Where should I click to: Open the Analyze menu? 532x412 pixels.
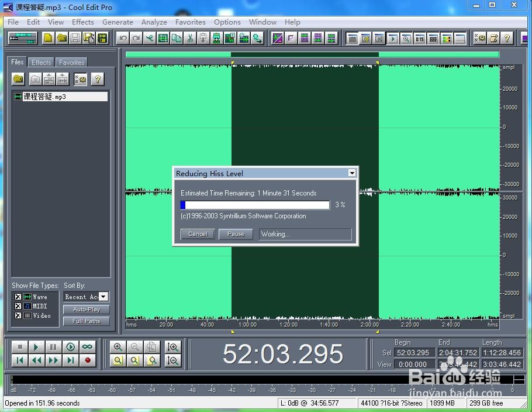(154, 22)
